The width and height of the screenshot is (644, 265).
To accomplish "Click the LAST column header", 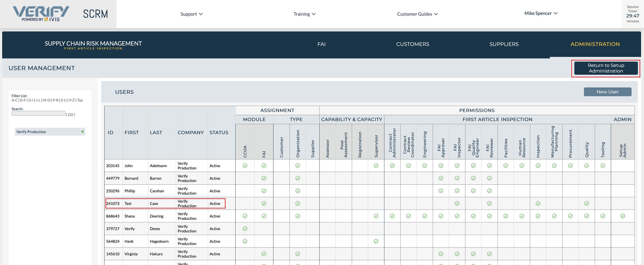I will point(156,132).
